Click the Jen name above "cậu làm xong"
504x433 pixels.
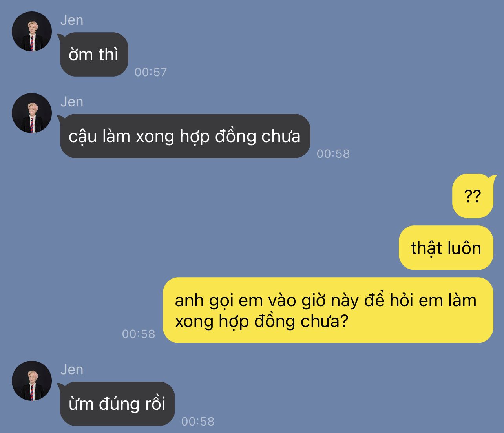pyautogui.click(x=72, y=102)
